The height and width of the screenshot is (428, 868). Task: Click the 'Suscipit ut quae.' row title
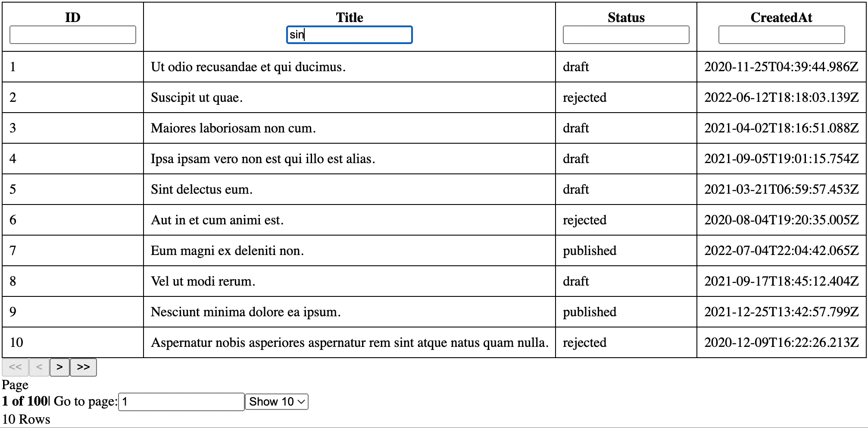197,98
